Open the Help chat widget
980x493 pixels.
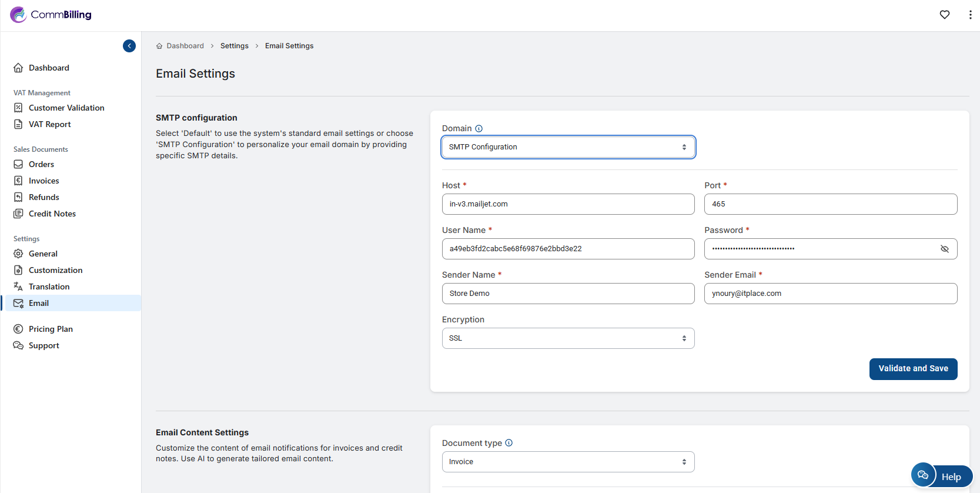tap(941, 476)
